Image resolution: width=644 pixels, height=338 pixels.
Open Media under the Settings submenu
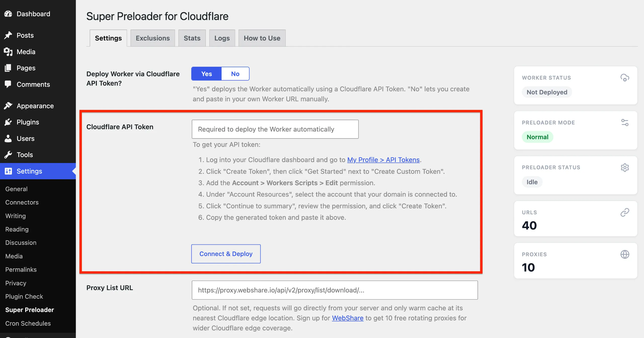[x=14, y=256]
